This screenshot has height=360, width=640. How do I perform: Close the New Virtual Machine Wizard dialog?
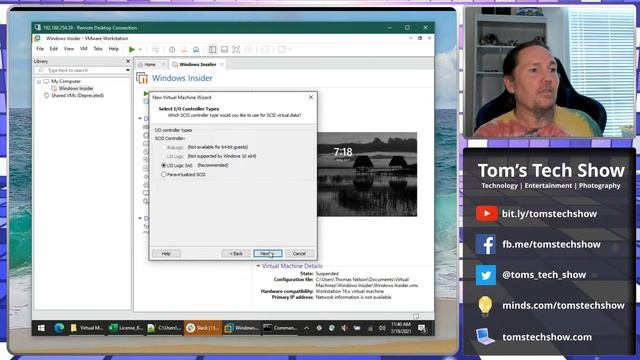pos(311,97)
